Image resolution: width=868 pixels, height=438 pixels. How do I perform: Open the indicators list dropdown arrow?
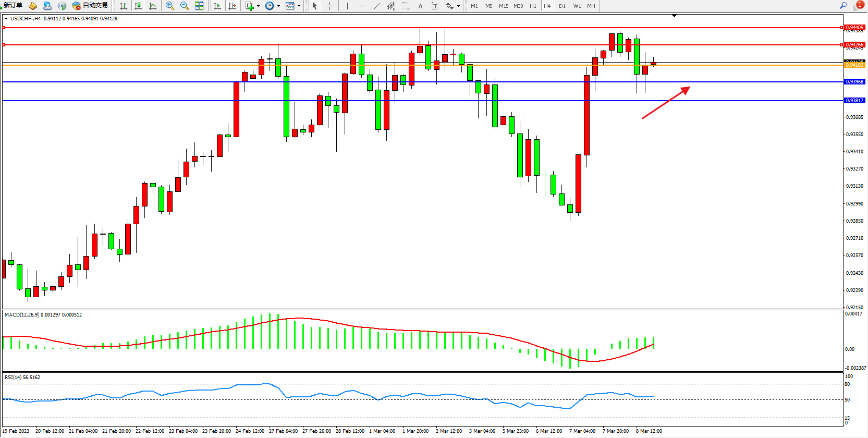pos(258,6)
